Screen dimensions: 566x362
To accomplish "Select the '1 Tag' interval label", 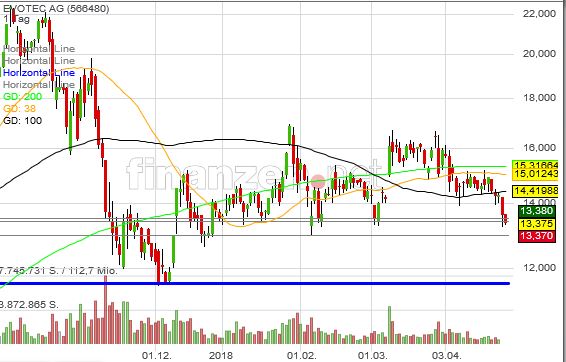I will (x=17, y=19).
